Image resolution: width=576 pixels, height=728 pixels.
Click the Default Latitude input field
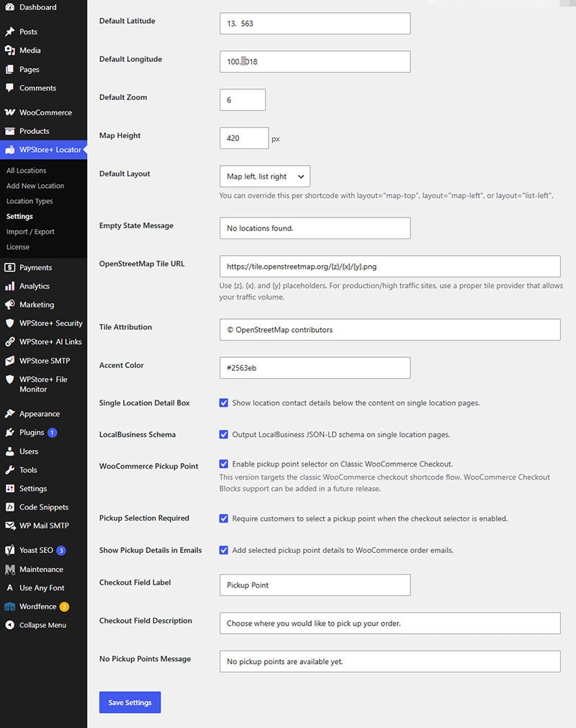315,23
